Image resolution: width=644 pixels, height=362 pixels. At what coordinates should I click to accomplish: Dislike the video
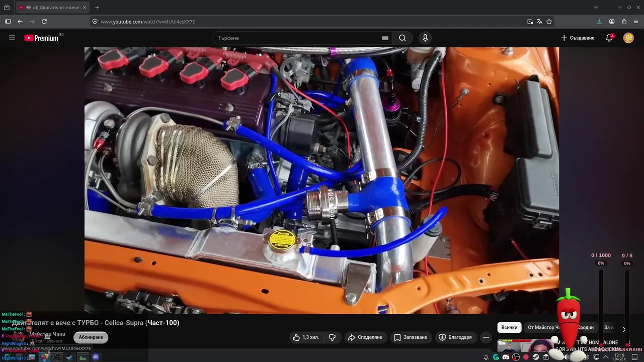(x=332, y=337)
